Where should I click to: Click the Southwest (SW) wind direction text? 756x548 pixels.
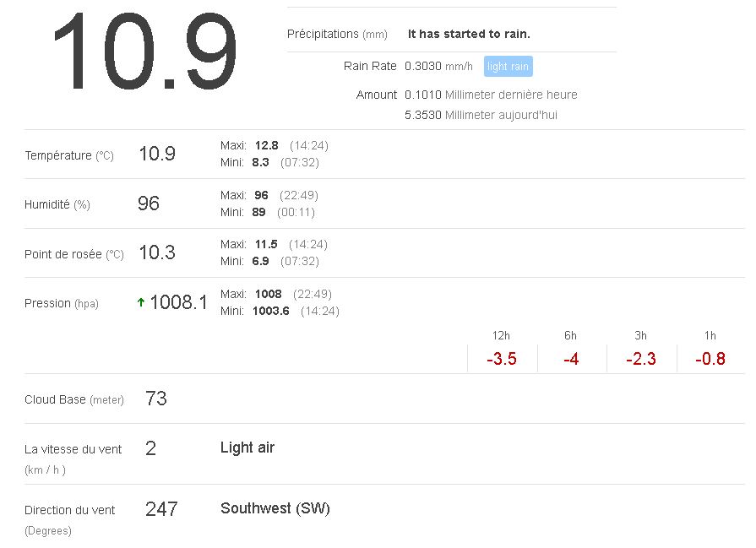[x=275, y=508]
